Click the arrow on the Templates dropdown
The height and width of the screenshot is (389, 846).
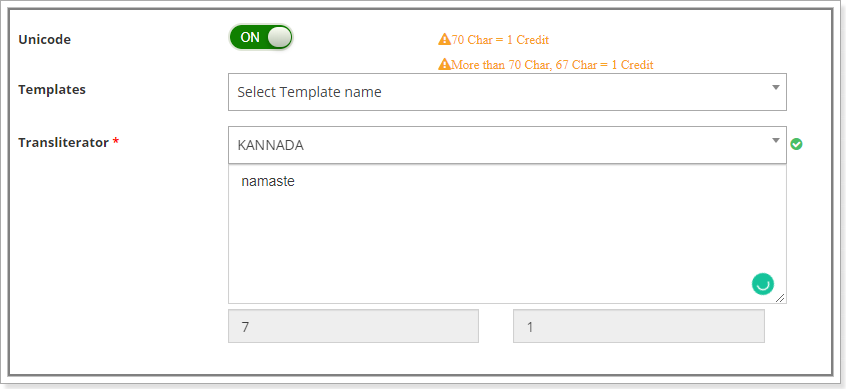tap(776, 87)
